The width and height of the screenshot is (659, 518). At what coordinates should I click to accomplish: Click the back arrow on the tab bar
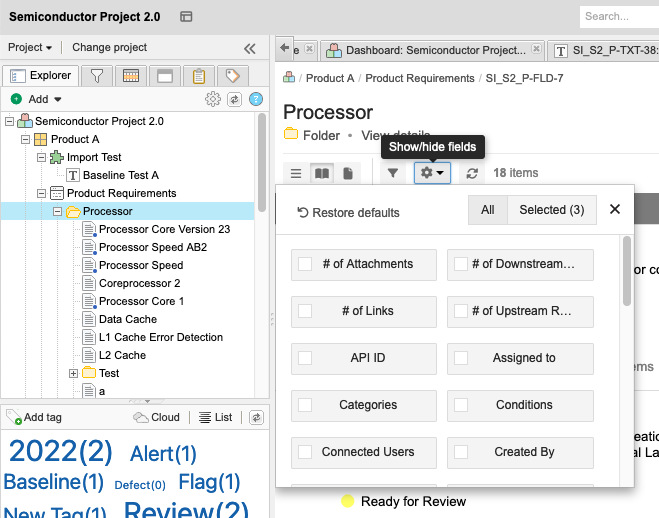pos(285,48)
